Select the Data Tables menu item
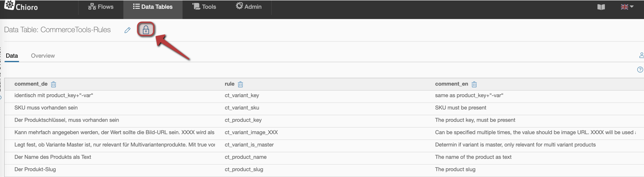 tap(152, 7)
